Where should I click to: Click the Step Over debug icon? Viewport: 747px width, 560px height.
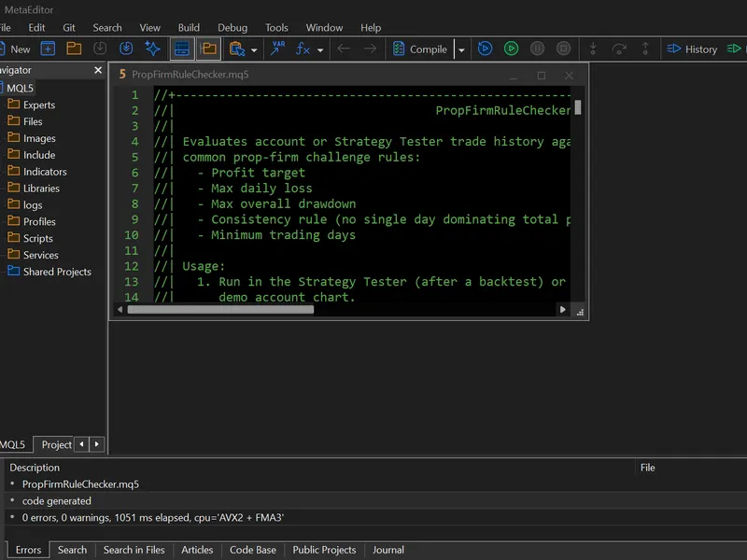pyautogui.click(x=619, y=49)
